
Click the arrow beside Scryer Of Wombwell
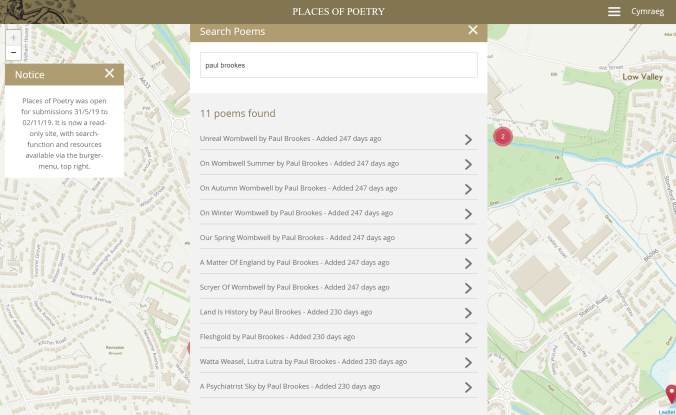[x=468, y=288]
